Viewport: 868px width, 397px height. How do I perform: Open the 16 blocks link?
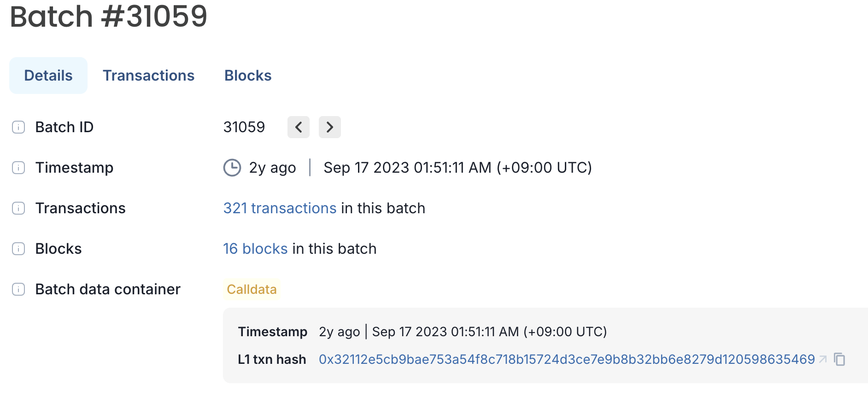(255, 249)
